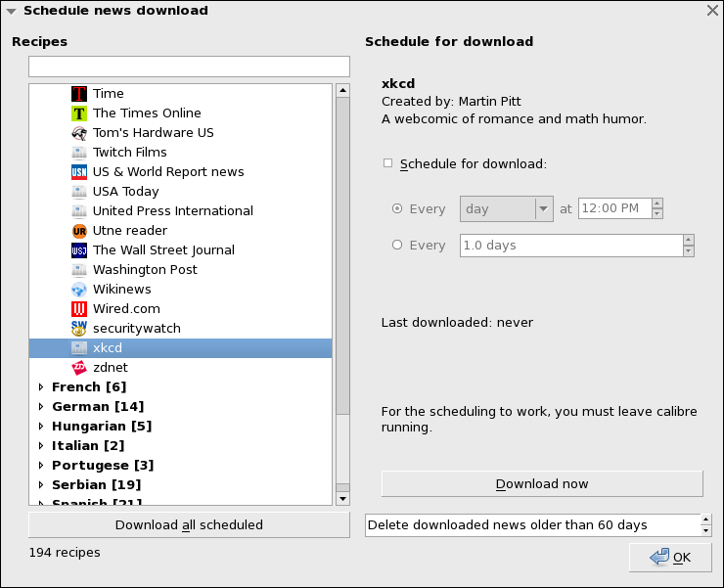The image size is (724, 588).
Task: Click the US & World Report news icon
Action: (79, 172)
